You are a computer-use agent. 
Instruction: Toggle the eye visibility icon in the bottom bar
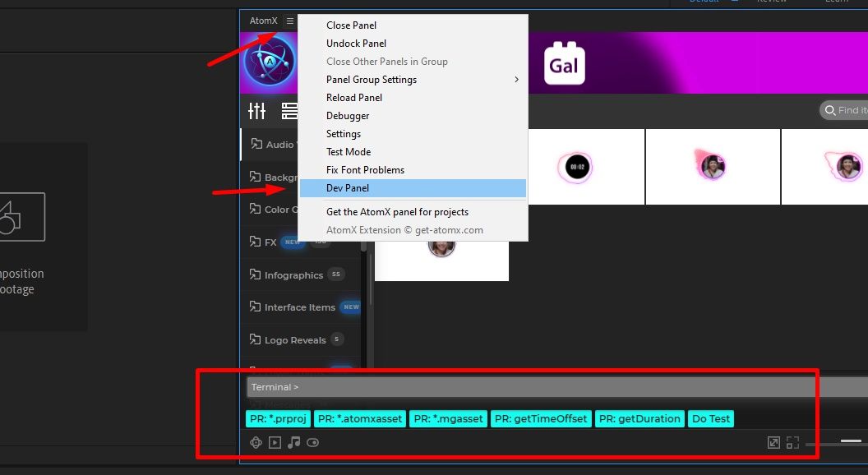point(312,442)
